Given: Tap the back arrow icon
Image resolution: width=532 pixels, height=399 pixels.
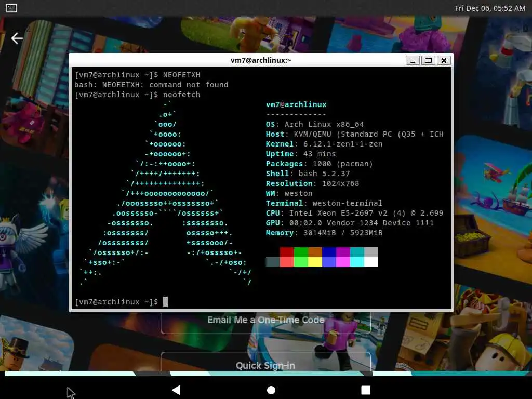Looking at the screenshot, I should point(17,38).
